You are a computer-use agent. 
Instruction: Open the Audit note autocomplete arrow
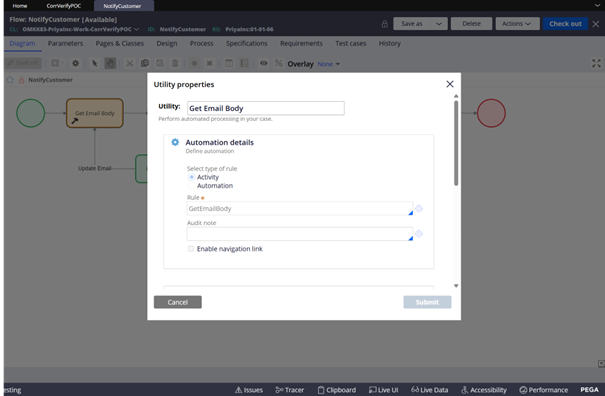click(x=411, y=238)
